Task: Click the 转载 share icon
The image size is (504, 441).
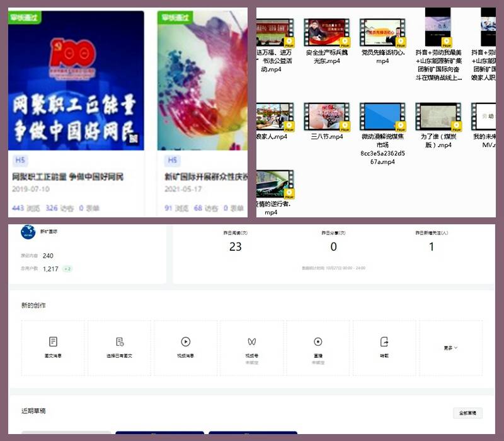Action: click(384, 341)
